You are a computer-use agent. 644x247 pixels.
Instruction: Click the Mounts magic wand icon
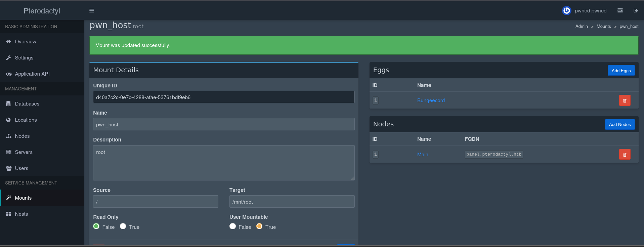pos(9,198)
